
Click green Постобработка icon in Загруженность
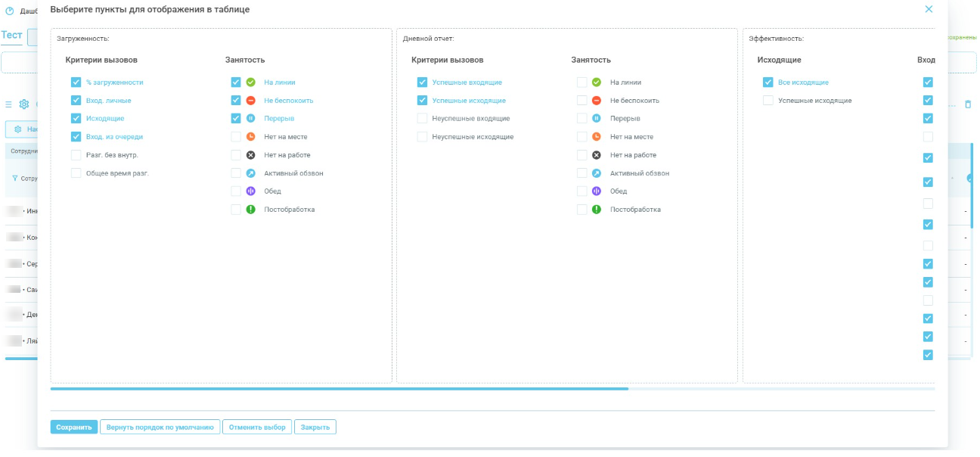(x=251, y=210)
